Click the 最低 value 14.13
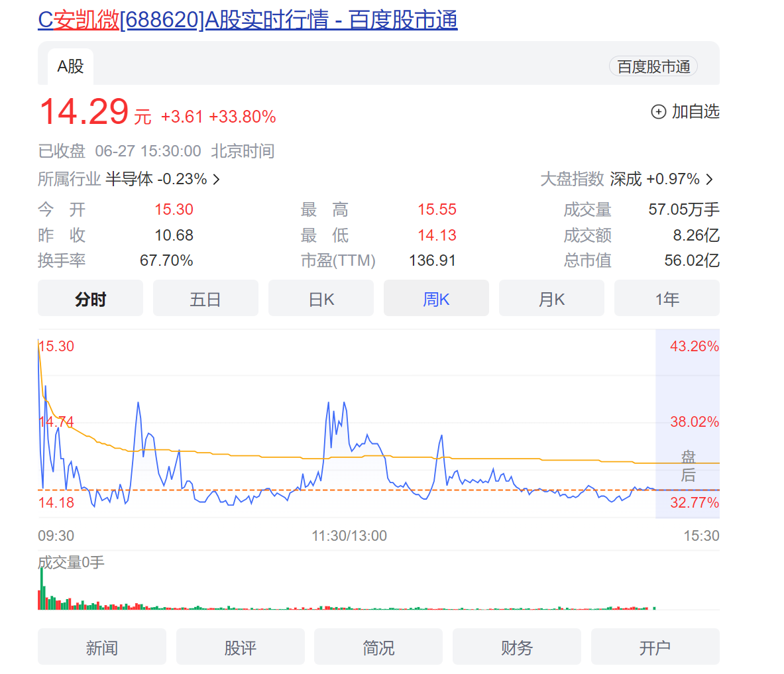 click(x=437, y=235)
